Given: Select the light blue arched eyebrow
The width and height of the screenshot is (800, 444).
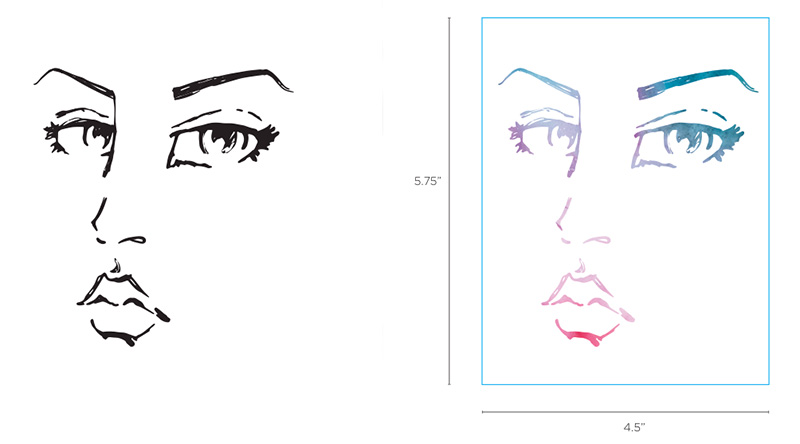Looking at the screenshot, I should (x=540, y=82).
